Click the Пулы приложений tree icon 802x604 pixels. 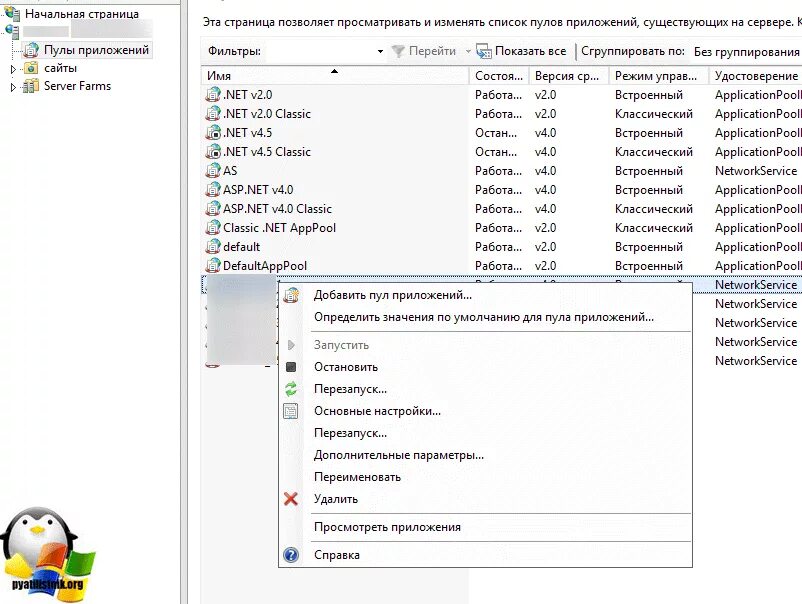coord(31,50)
